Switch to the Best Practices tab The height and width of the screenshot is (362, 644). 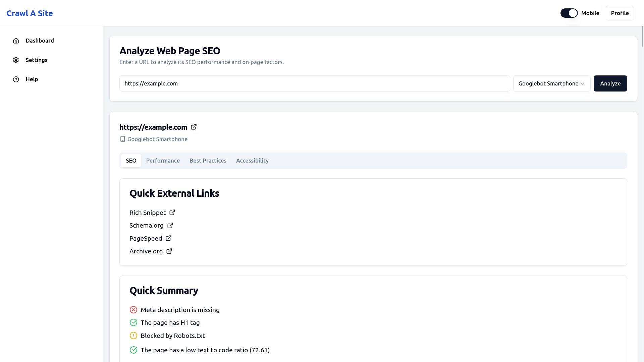208,161
